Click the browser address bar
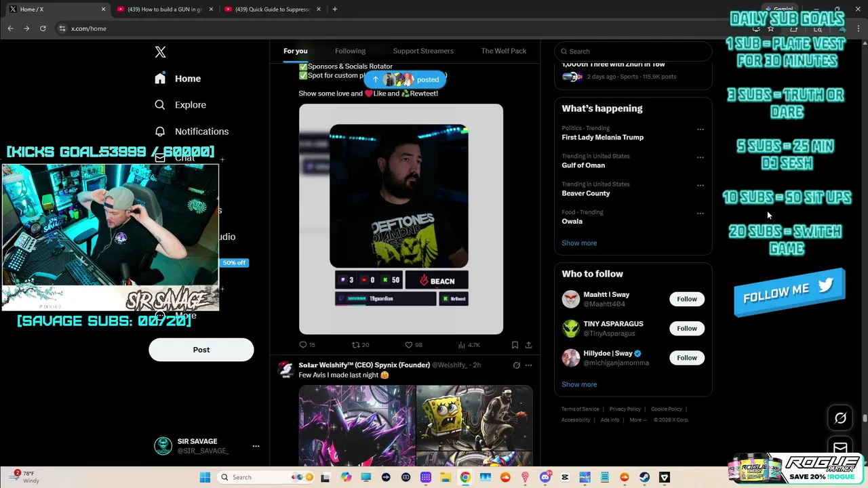The image size is (868, 488). pyautogui.click(x=400, y=28)
